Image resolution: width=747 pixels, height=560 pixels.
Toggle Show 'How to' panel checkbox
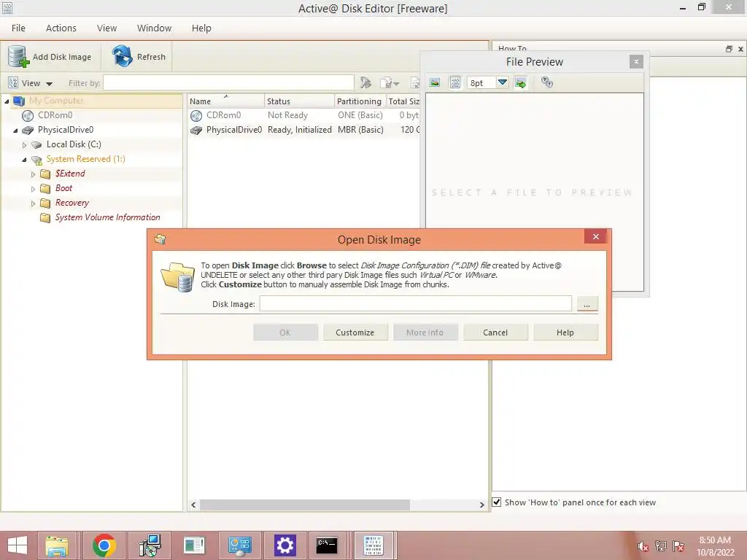(x=496, y=502)
